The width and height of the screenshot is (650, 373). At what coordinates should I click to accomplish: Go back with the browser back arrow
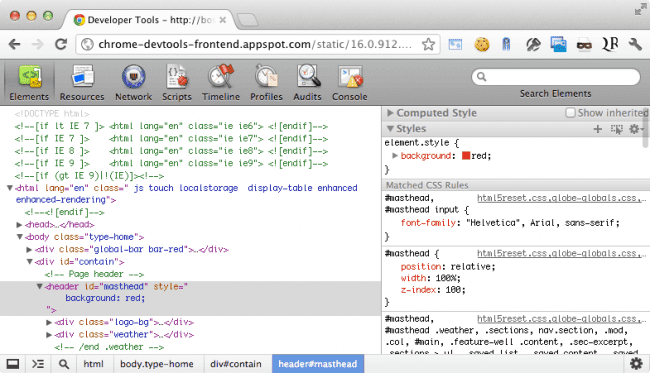tap(15, 44)
